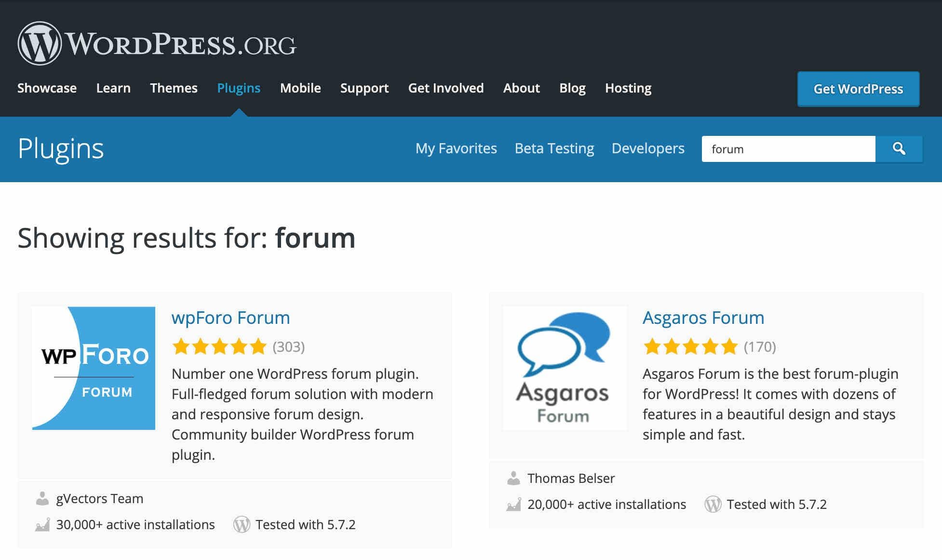Click the Support navigation menu item
This screenshot has height=560, width=942.
tap(364, 87)
